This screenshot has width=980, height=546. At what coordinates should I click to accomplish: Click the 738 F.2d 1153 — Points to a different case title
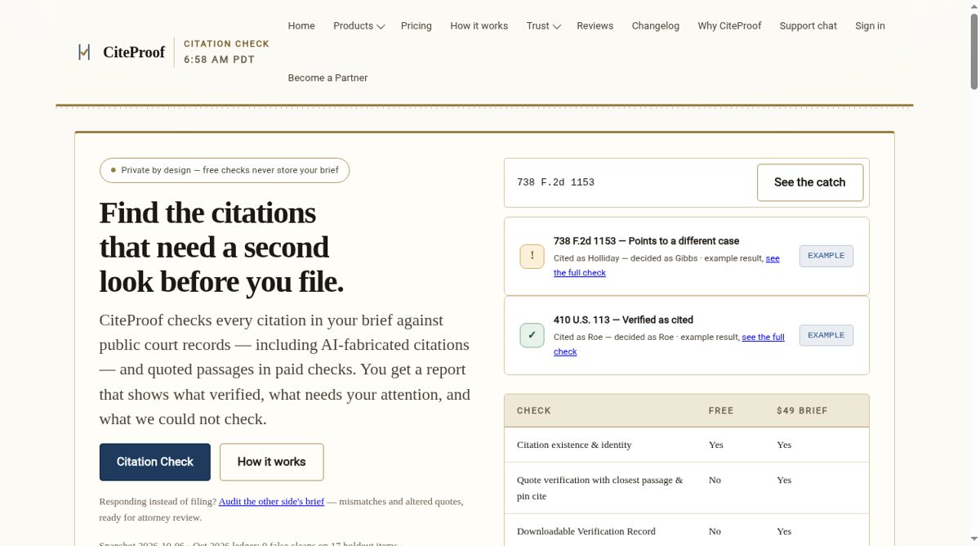click(x=646, y=241)
